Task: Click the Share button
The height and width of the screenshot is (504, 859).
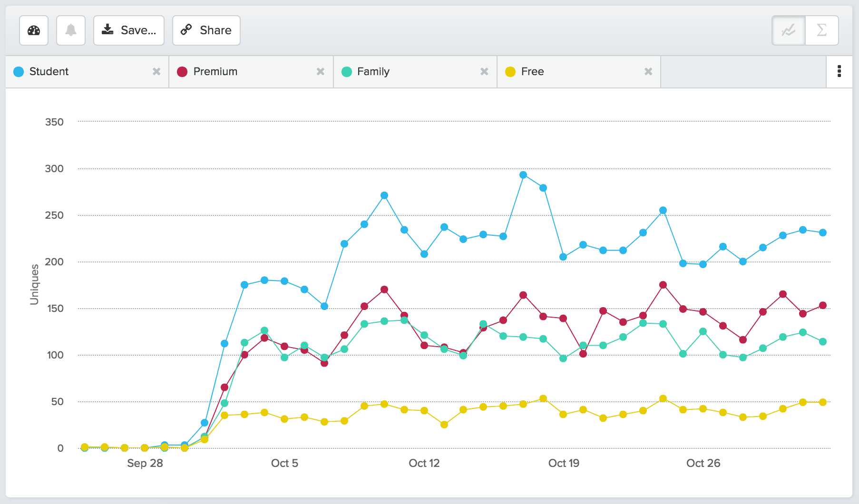Action: [x=206, y=30]
